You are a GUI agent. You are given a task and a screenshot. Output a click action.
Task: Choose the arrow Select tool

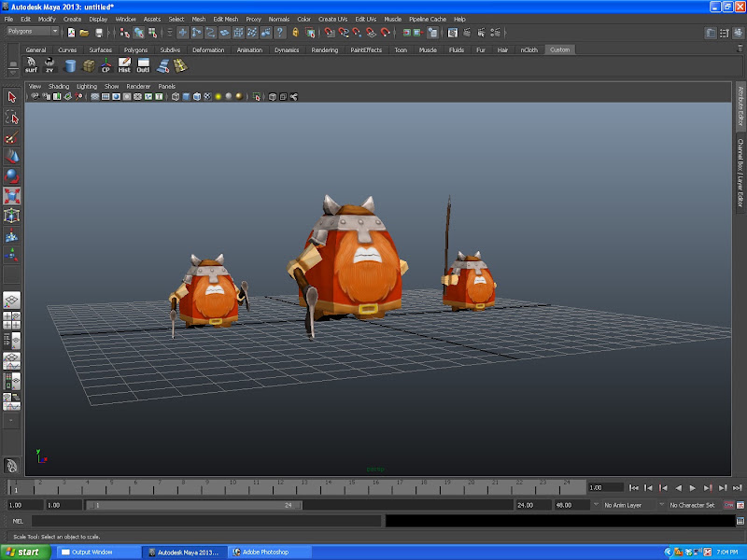tap(11, 97)
